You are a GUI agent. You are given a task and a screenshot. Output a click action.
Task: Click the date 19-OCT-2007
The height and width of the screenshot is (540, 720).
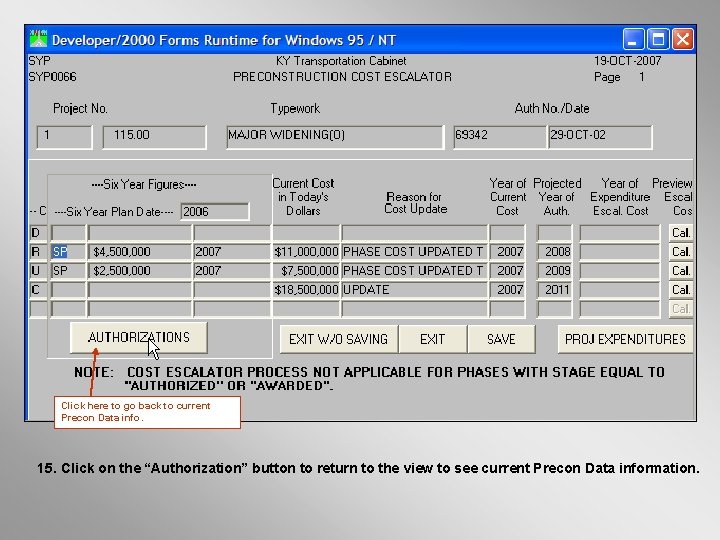coord(627,61)
